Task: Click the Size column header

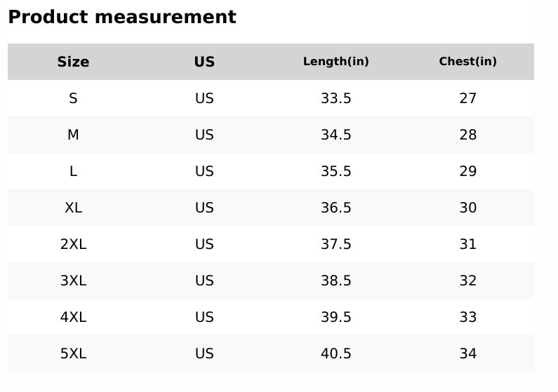Action: [x=73, y=62]
